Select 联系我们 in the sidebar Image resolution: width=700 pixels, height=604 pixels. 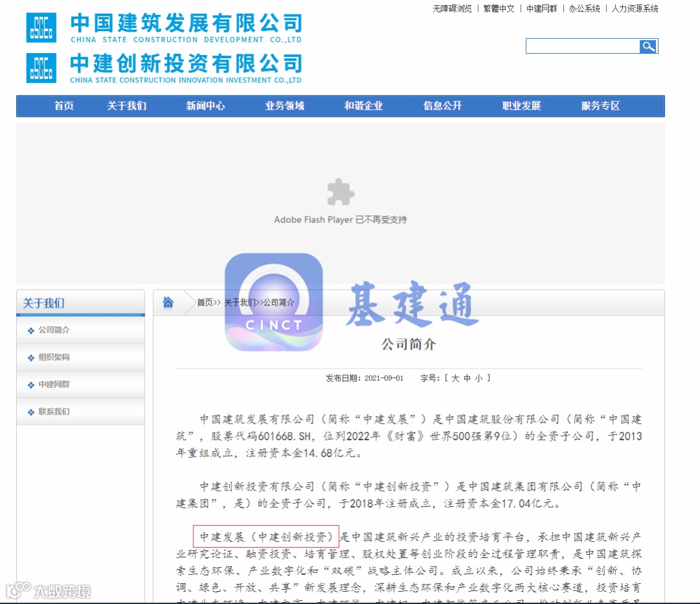54,412
